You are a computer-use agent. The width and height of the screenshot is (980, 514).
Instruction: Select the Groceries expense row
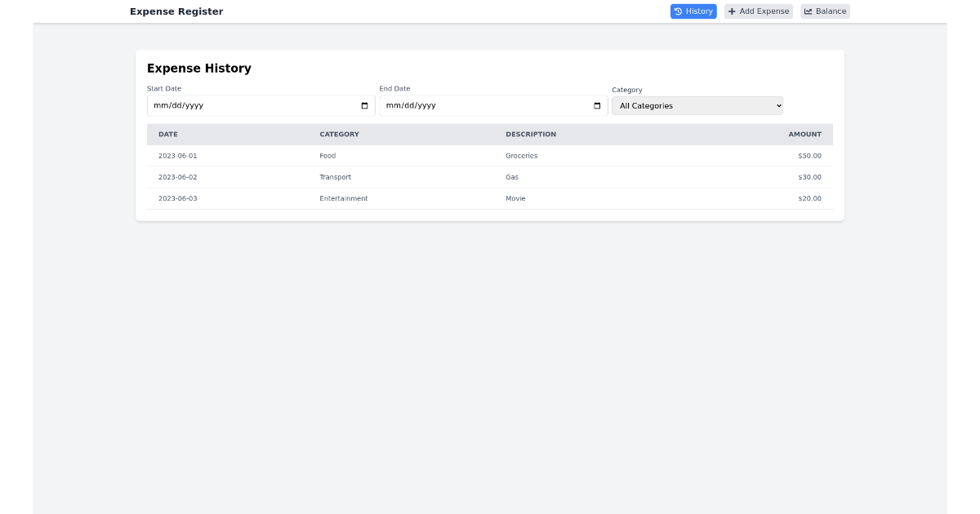tap(490, 155)
